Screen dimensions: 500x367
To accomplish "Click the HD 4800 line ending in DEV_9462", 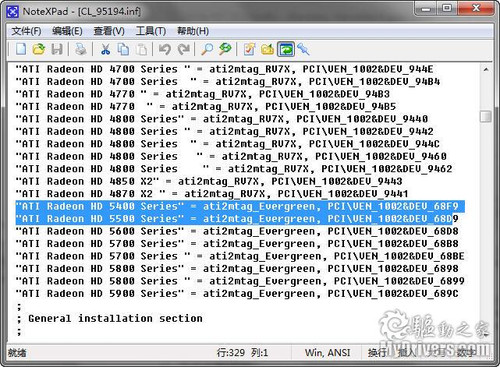I will 234,169.
